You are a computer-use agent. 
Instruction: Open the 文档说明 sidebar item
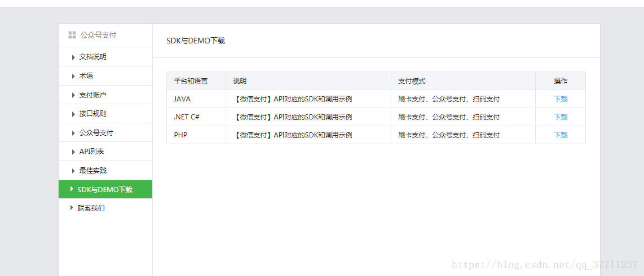[x=105, y=56]
